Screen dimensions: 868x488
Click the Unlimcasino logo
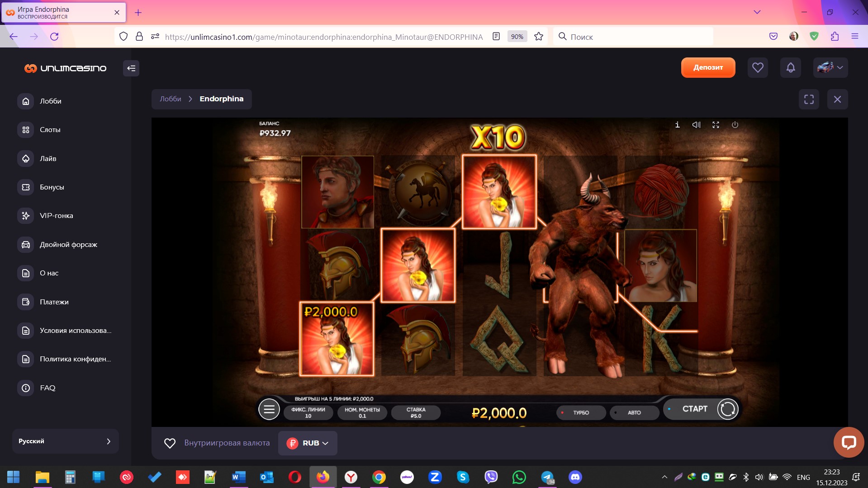click(x=66, y=68)
